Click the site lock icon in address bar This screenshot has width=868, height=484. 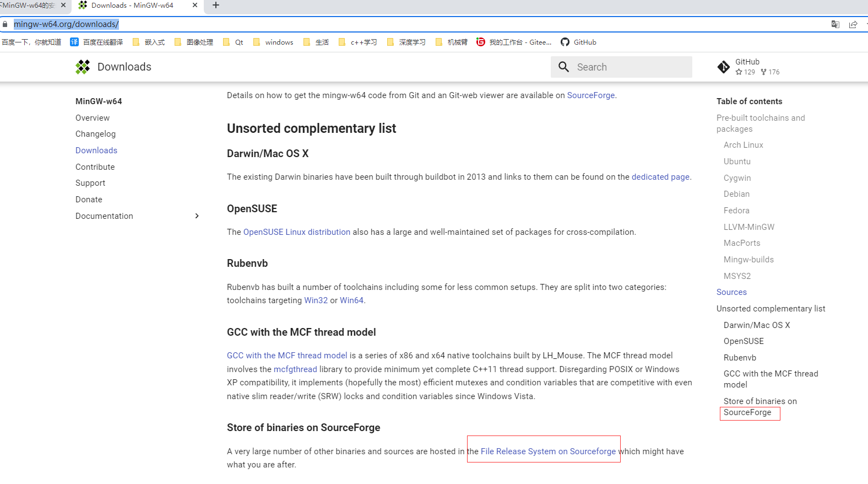(5, 24)
